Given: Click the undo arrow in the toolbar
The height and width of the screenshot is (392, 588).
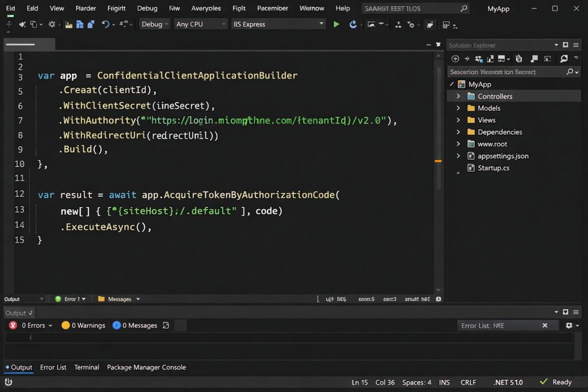Looking at the screenshot, I should 105,24.
